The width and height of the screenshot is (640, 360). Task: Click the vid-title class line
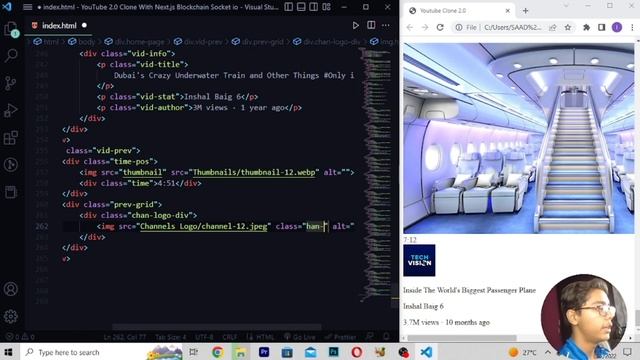[x=142, y=64]
